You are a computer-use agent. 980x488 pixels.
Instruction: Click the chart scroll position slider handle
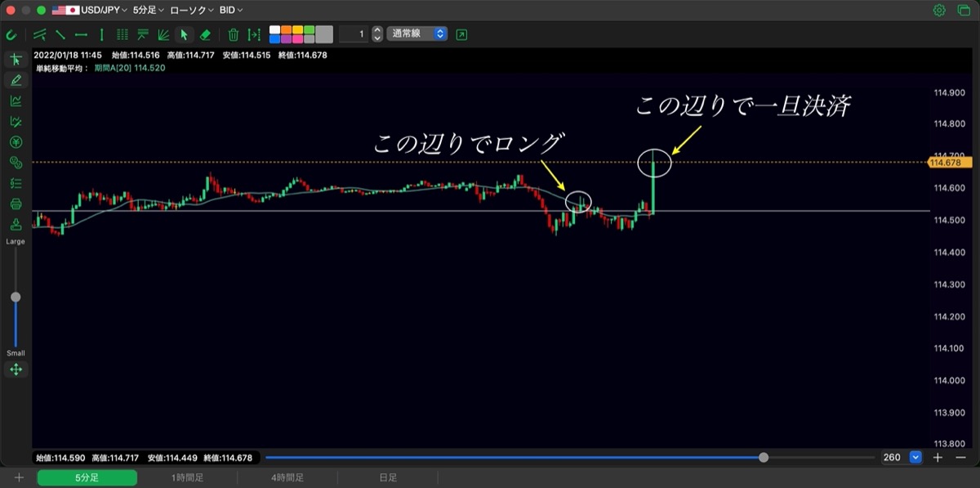(764, 458)
